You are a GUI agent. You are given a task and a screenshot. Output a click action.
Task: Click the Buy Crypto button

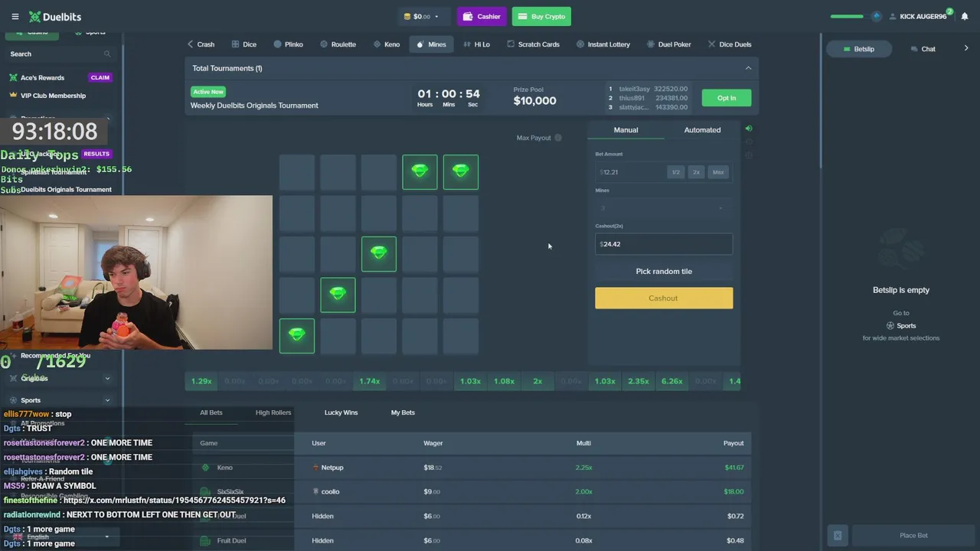541,16
